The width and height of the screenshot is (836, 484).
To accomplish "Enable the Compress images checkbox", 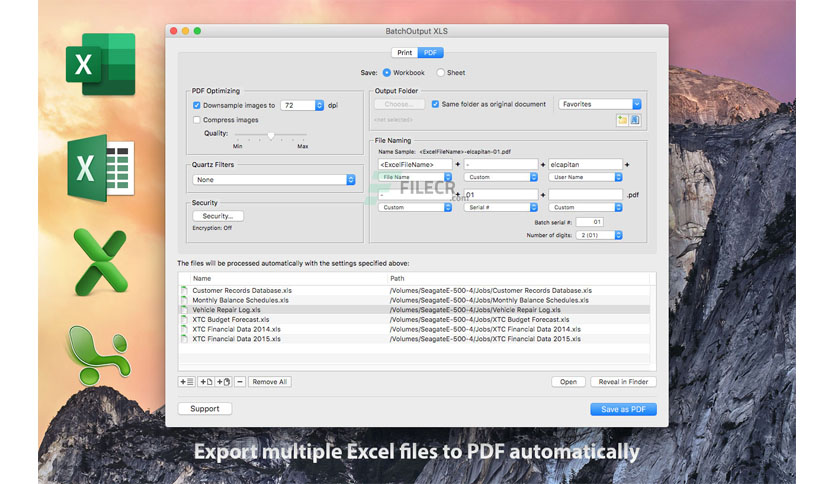I will click(x=197, y=120).
